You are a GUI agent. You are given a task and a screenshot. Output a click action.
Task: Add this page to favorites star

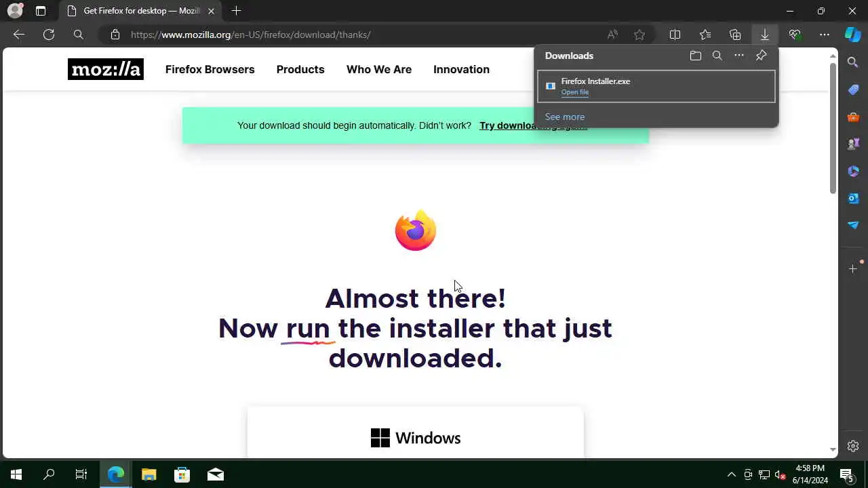[x=639, y=35]
